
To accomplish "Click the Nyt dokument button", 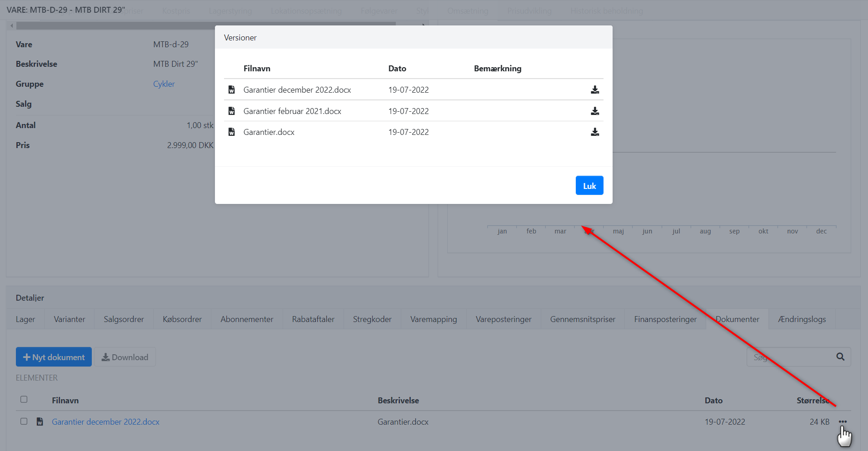I will [54, 357].
